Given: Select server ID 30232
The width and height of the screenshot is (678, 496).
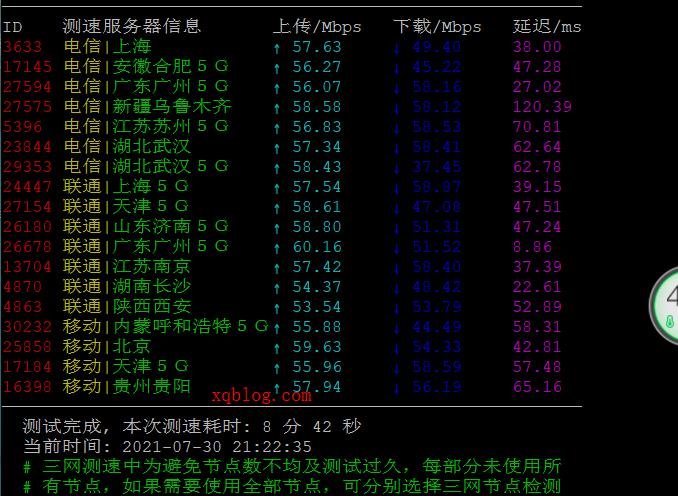Looking at the screenshot, I should [x=27, y=326].
